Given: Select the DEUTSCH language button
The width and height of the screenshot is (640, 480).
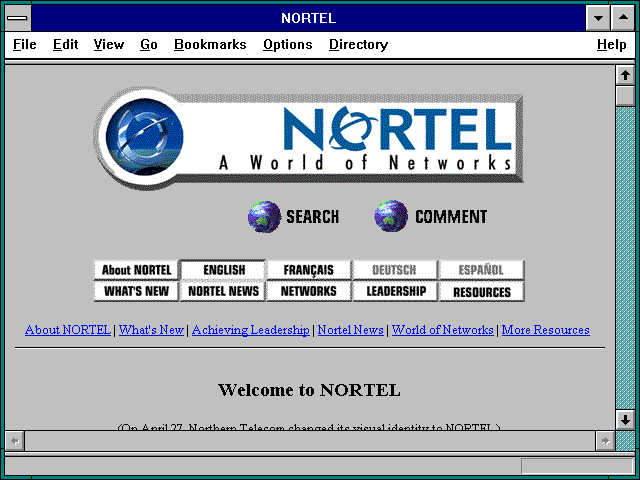Looking at the screenshot, I should point(394,270).
